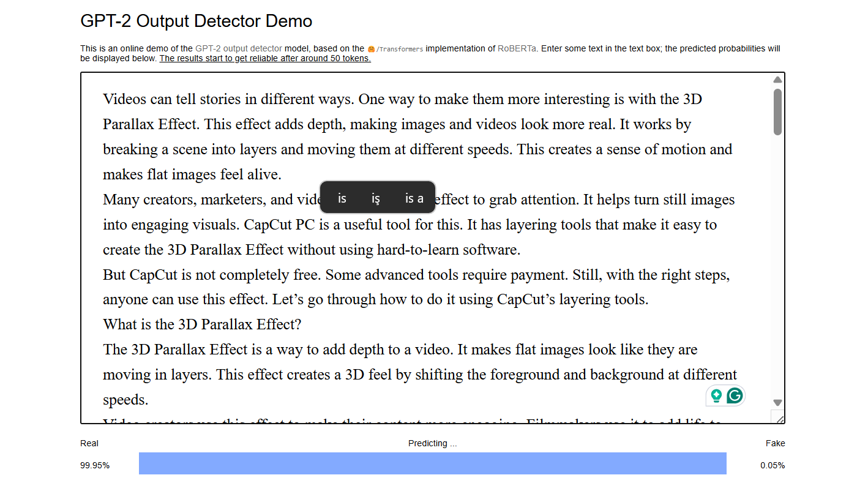Click the 0.05% Fake percentage value
This screenshot has height=494, width=868.
coord(773,466)
